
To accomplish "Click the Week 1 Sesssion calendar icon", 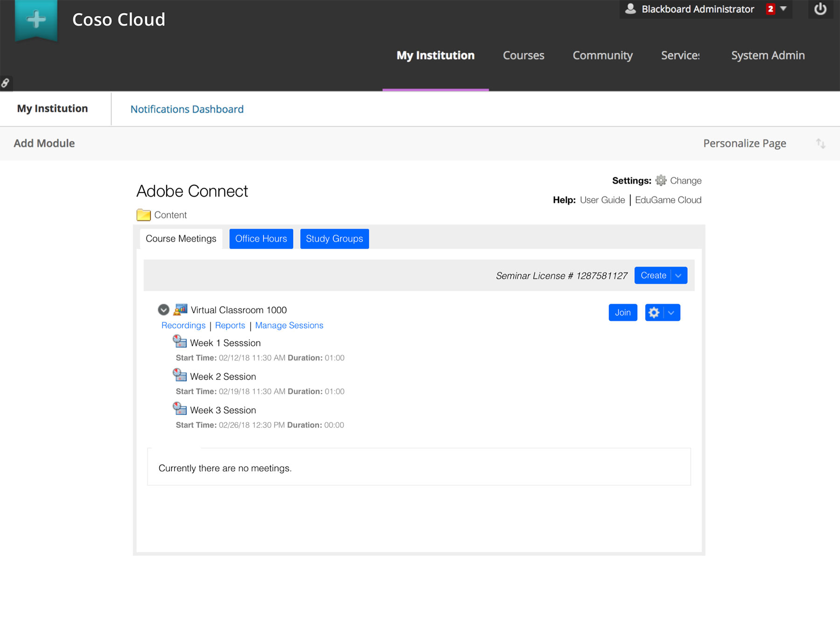I will click(180, 342).
